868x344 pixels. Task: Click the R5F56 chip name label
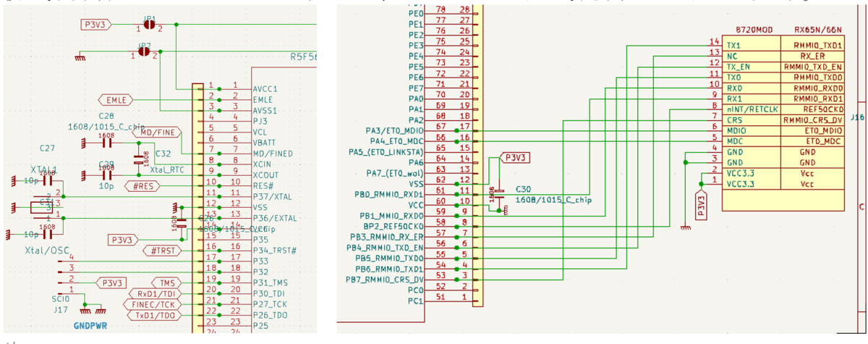[303, 56]
